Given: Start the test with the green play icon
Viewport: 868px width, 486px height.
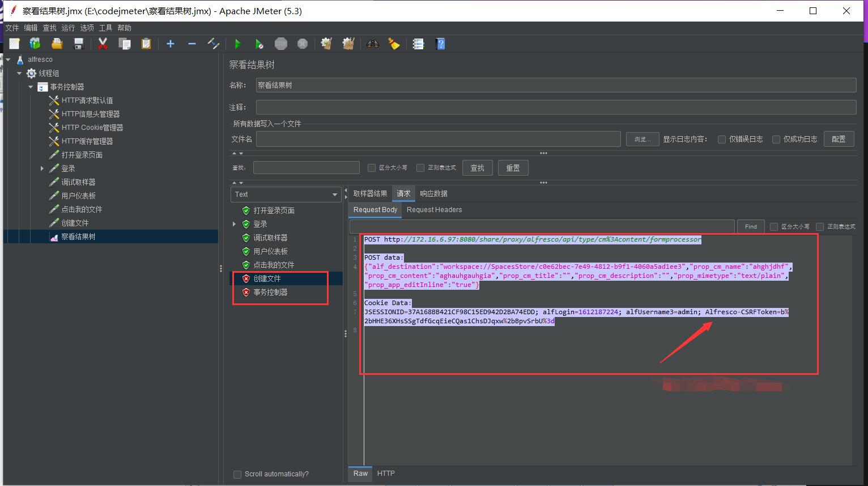Looking at the screenshot, I should click(x=237, y=44).
